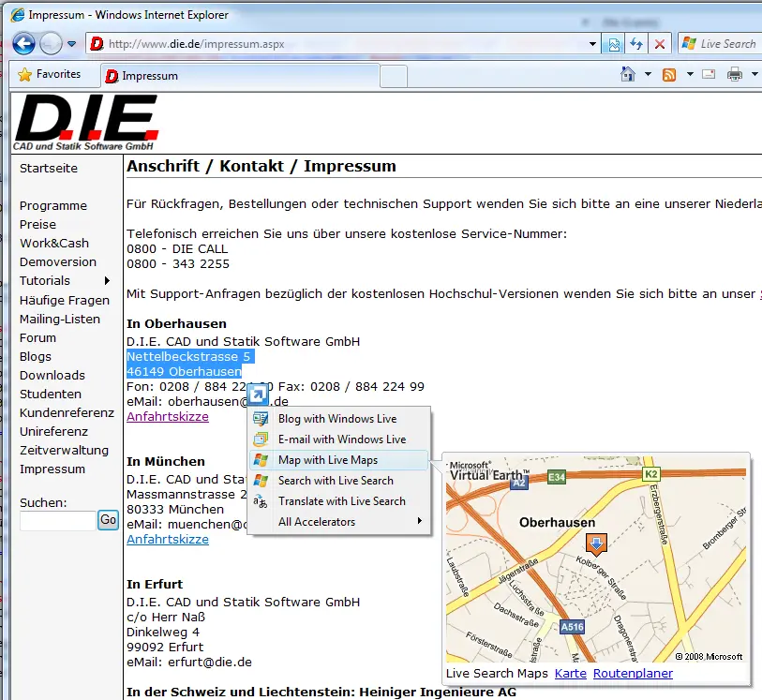Click the Blog with Windows Live icon
The width and height of the screenshot is (762, 700).
[x=261, y=419]
